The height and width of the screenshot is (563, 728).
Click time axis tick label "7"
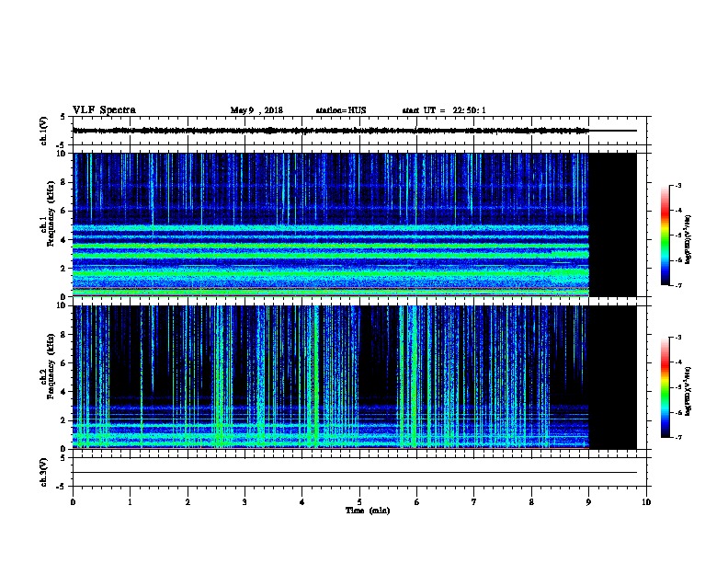click(474, 502)
